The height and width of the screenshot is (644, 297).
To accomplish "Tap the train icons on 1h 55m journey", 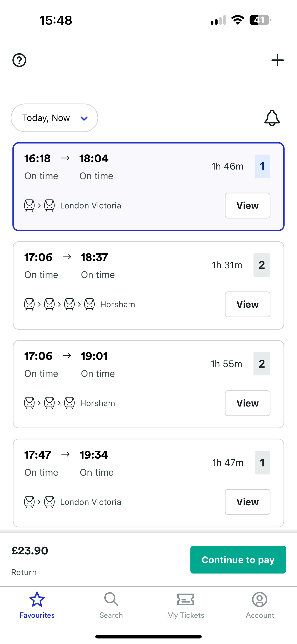I will point(49,403).
